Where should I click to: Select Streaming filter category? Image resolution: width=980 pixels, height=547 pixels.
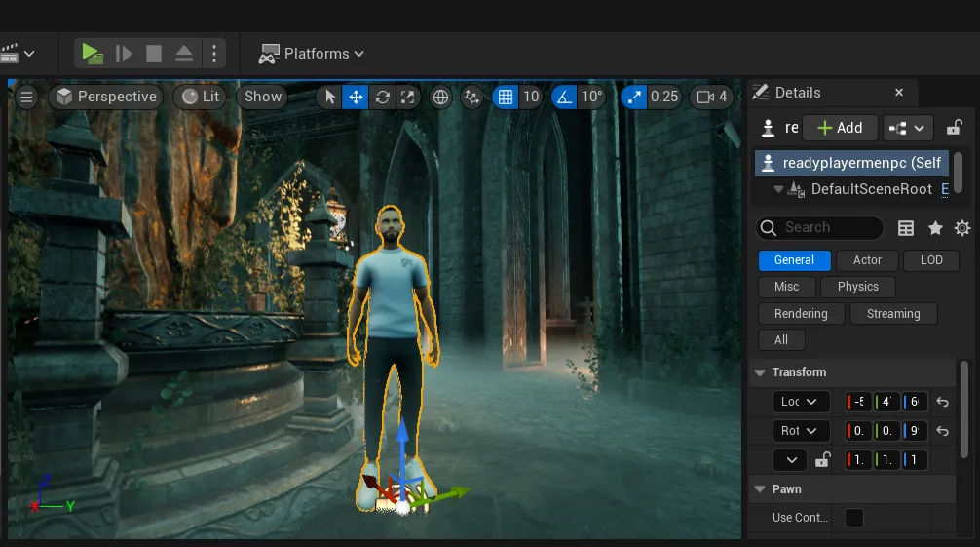(893, 314)
